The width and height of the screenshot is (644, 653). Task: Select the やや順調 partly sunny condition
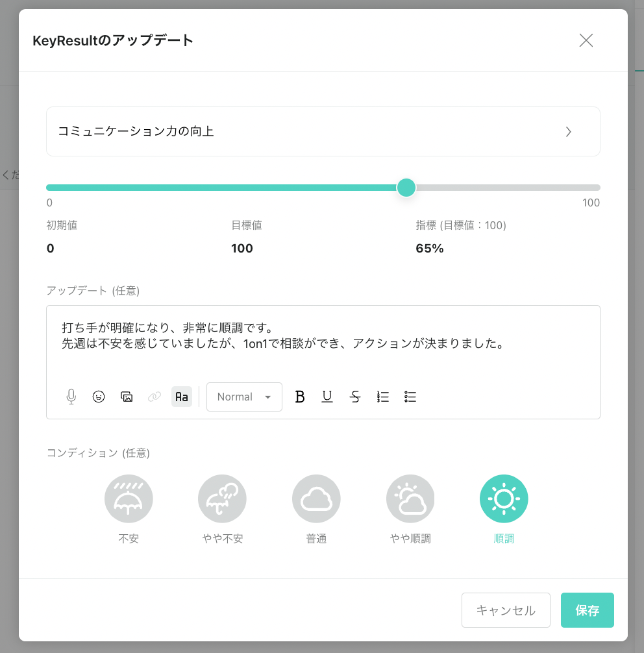pos(410,499)
